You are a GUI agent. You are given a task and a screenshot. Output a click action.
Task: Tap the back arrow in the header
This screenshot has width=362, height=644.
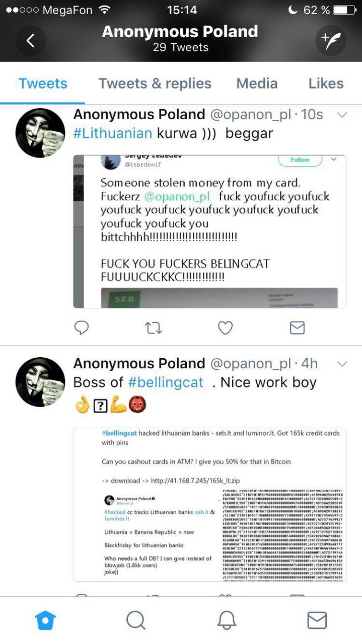[x=31, y=40]
